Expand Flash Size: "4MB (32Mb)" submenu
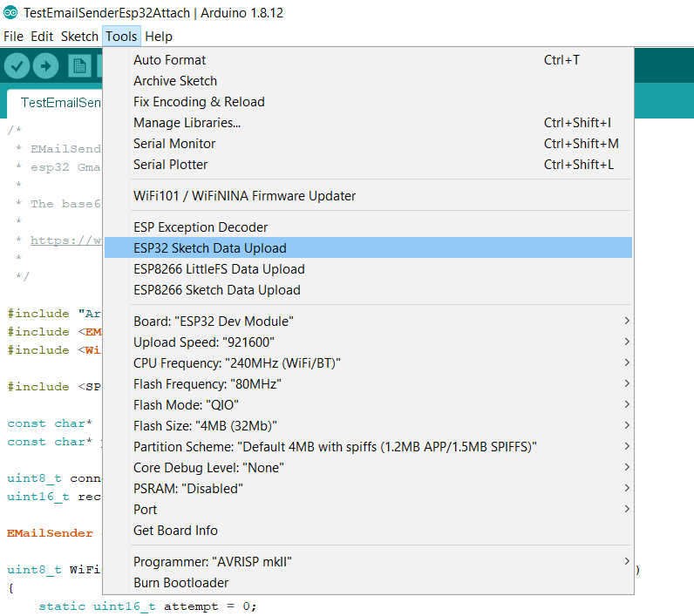 coord(368,426)
